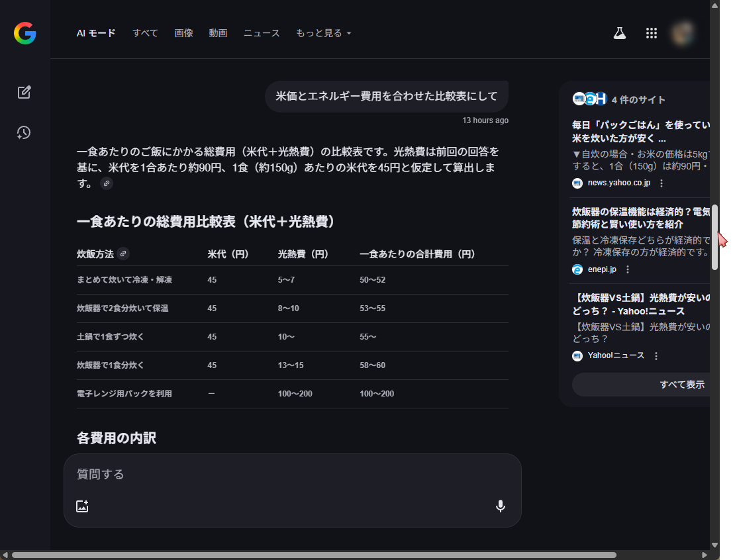Switch to the ニュース tab
Screen dimensions: 735x560
click(x=262, y=33)
